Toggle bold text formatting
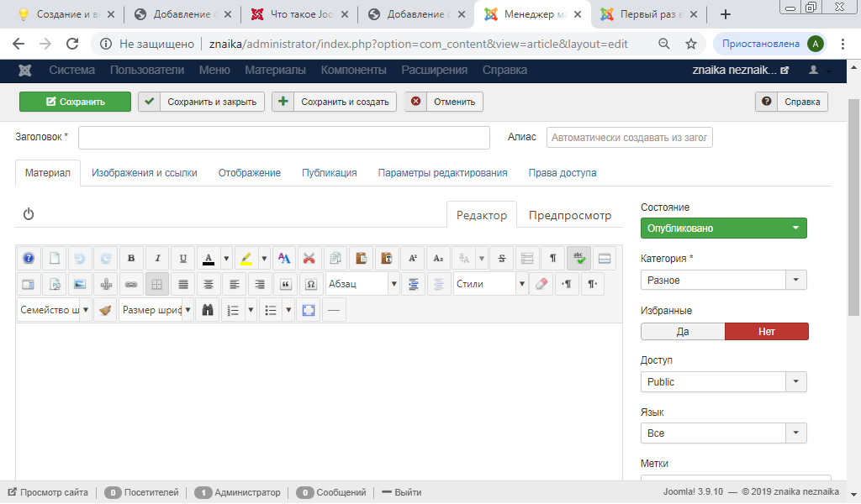The image size is (861, 504). click(x=131, y=259)
